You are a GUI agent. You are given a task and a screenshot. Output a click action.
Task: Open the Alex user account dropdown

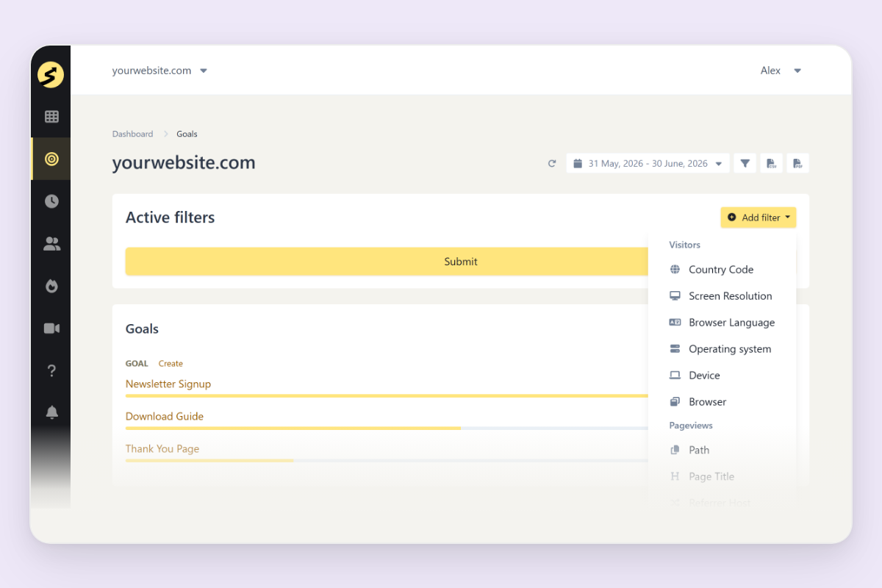click(781, 71)
